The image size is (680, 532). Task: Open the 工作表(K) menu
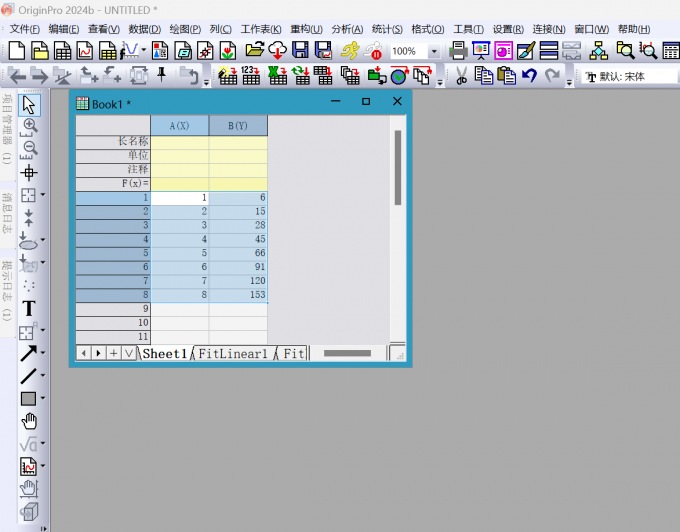[x=261, y=29]
